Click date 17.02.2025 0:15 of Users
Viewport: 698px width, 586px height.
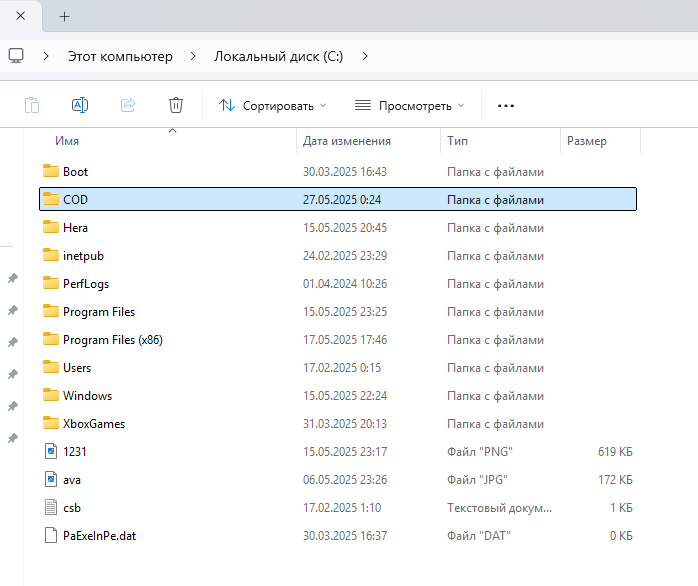[x=342, y=368]
